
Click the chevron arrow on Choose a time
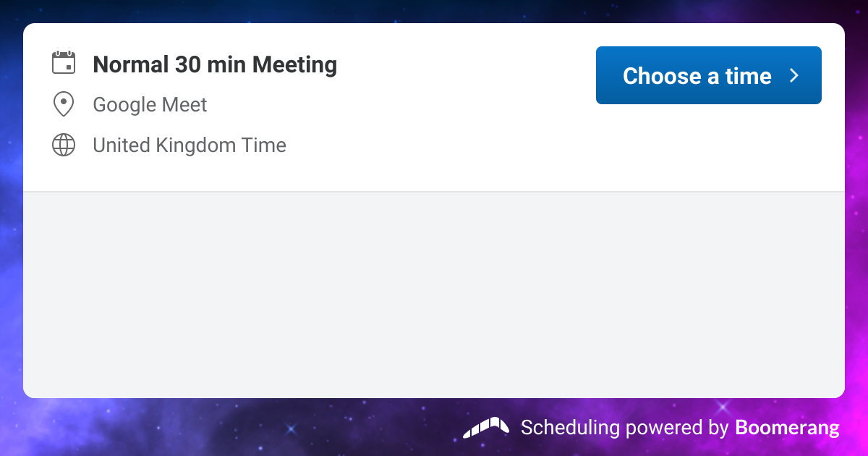click(x=794, y=75)
